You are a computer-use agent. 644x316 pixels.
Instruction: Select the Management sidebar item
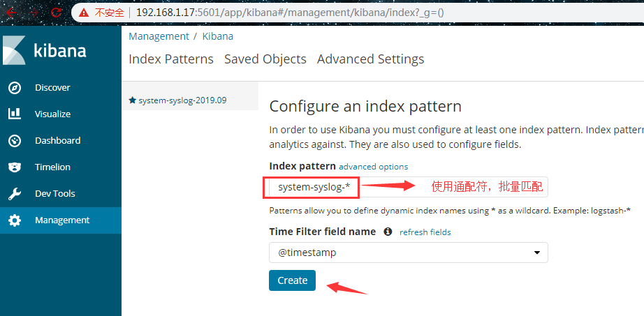point(61,220)
